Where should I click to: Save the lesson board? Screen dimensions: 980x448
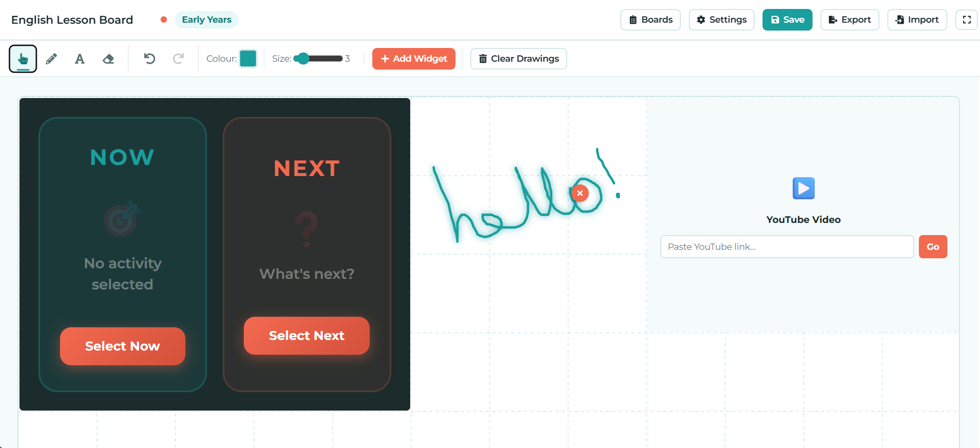click(787, 20)
